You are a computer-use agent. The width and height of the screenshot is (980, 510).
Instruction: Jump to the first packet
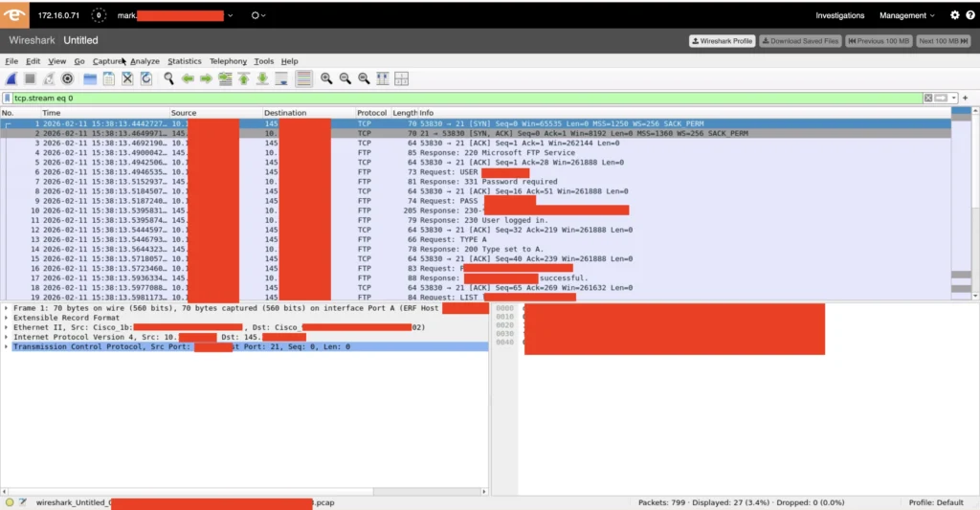[244, 78]
